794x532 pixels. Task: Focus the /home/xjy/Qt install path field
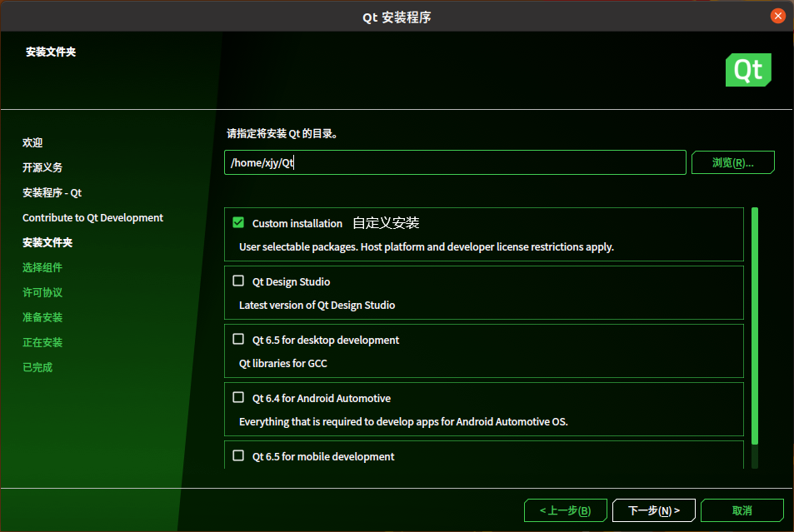pos(455,162)
